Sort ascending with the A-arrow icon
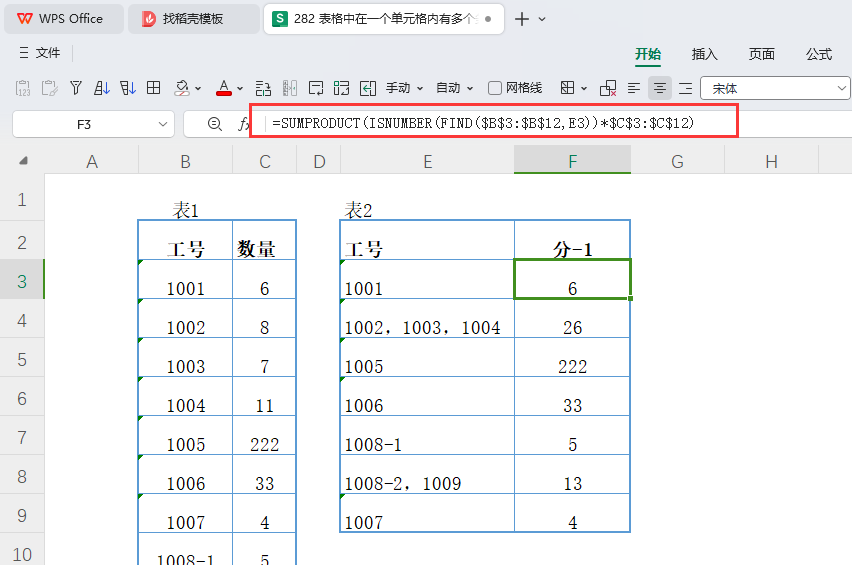The width and height of the screenshot is (852, 565). coord(102,88)
